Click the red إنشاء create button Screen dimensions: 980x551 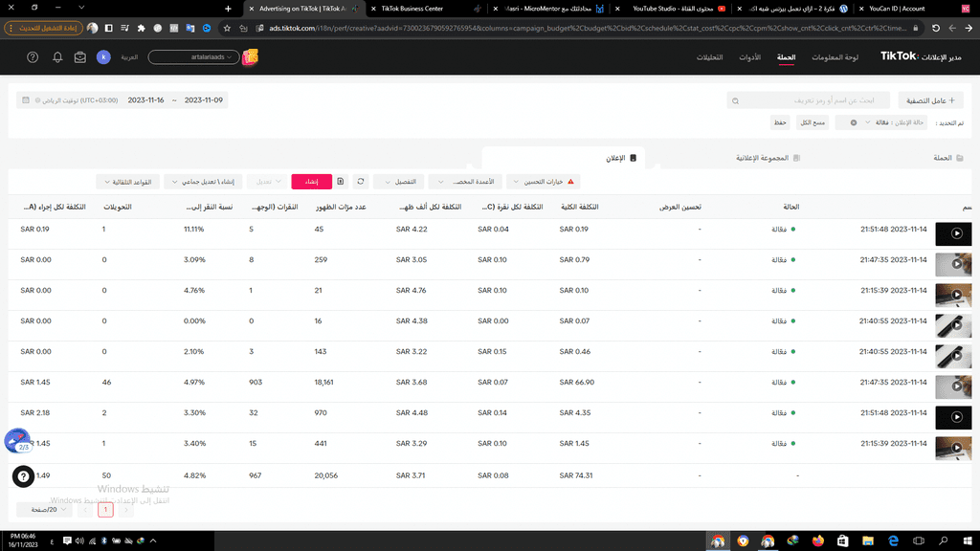(311, 182)
